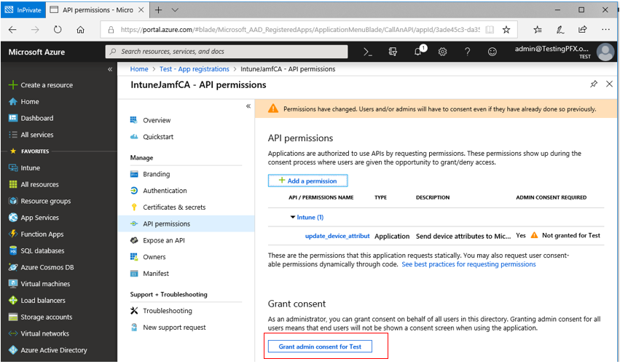This screenshot has height=364, width=620.
Task: Add page to browser favorites star
Action: pos(506,30)
